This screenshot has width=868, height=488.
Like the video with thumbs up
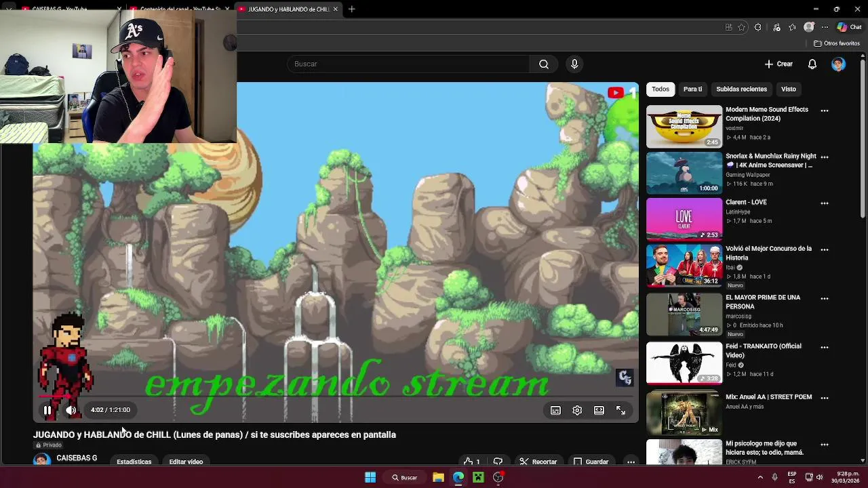[x=472, y=462]
